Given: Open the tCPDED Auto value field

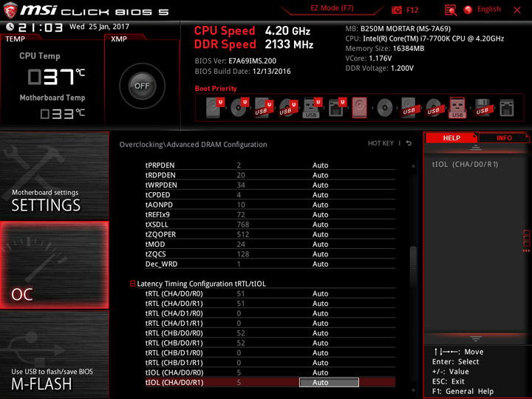Looking at the screenshot, I should point(320,195).
